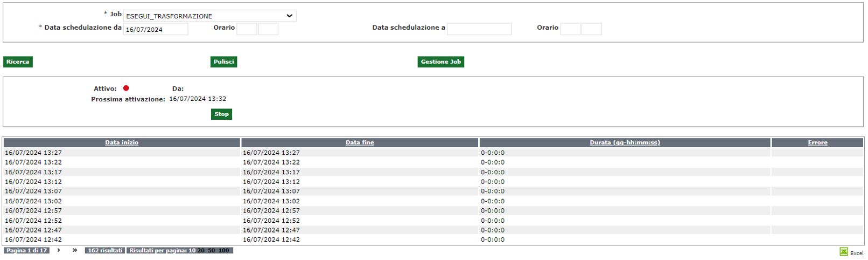Click Ricerca button
The image size is (868, 260).
click(x=18, y=62)
